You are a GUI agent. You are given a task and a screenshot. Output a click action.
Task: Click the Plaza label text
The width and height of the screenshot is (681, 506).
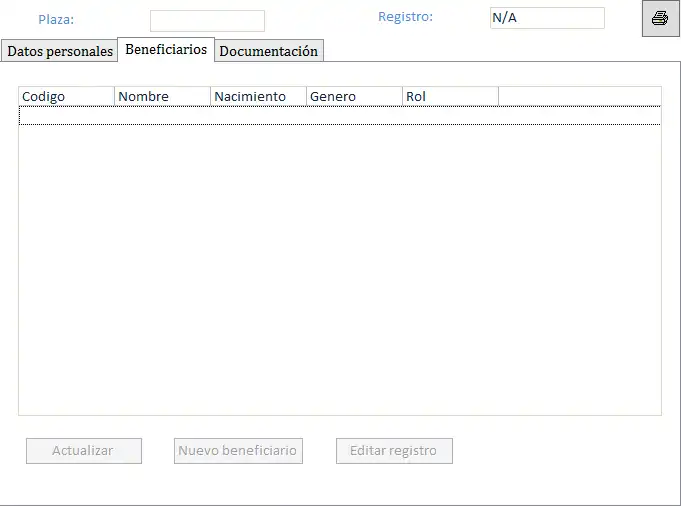[x=56, y=20]
